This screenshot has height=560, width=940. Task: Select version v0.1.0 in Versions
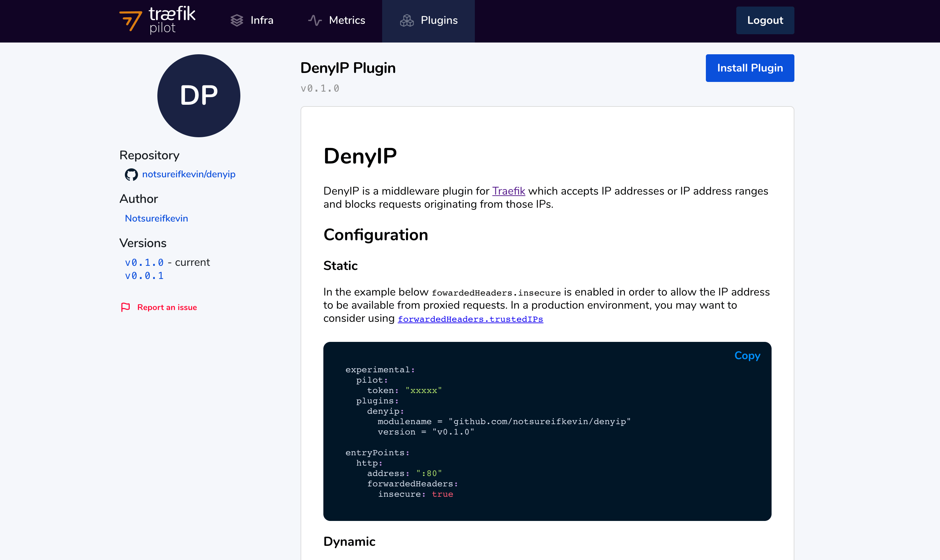point(144,262)
